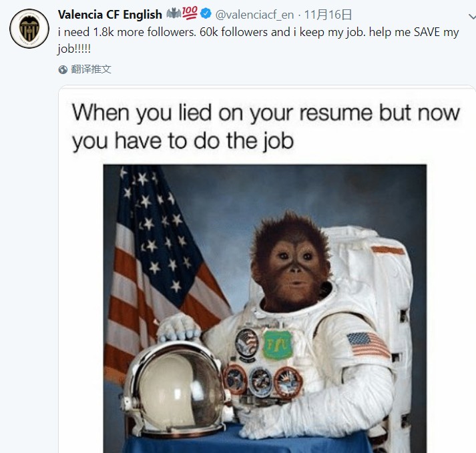The width and height of the screenshot is (476, 453).
Task: Click the blue verified badge
Action: (206, 13)
